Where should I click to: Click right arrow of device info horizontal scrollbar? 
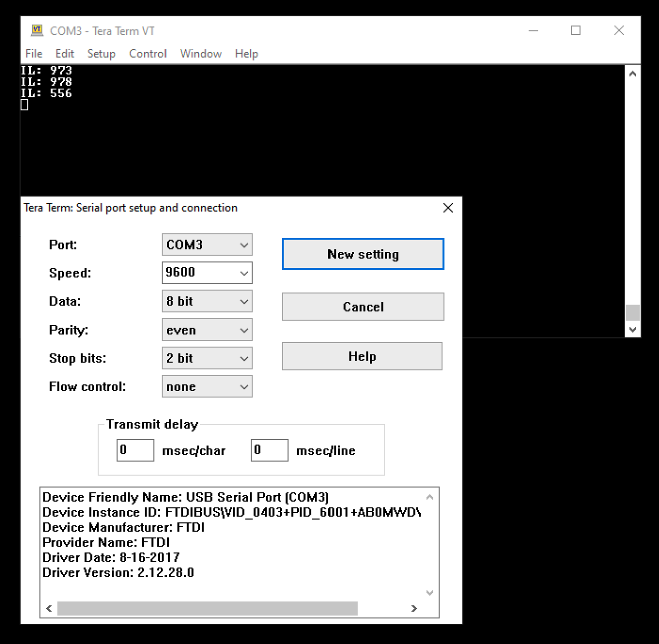coord(414,608)
